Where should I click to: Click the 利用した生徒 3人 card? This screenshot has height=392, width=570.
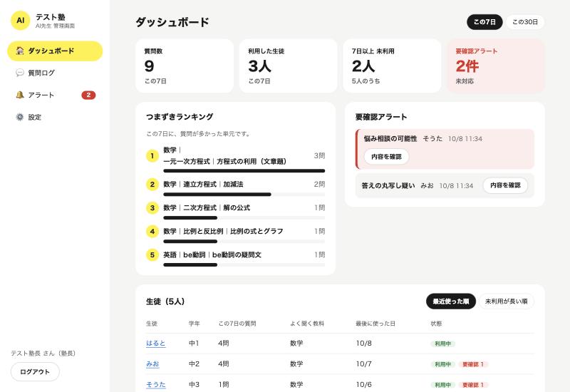pos(289,66)
